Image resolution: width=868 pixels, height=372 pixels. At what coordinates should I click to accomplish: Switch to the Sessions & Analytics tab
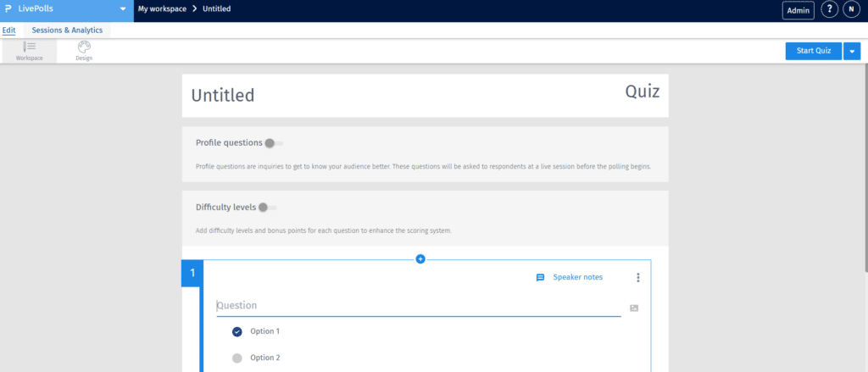[67, 31]
